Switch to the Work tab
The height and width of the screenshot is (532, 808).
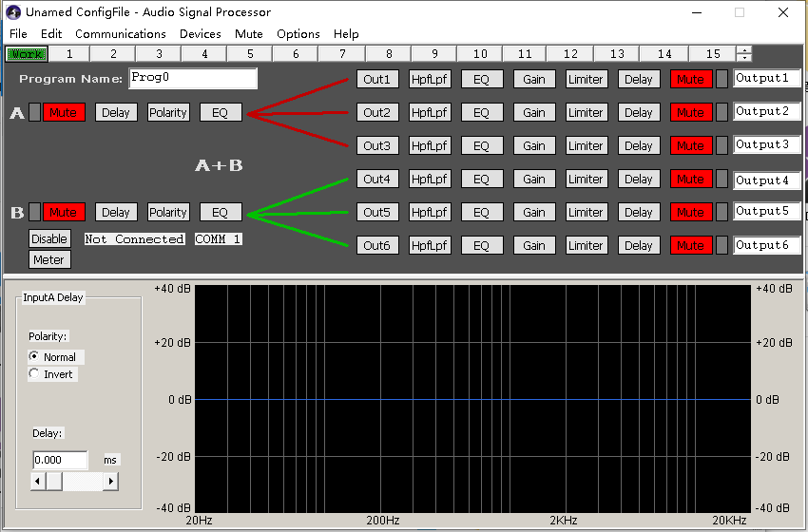coord(27,53)
